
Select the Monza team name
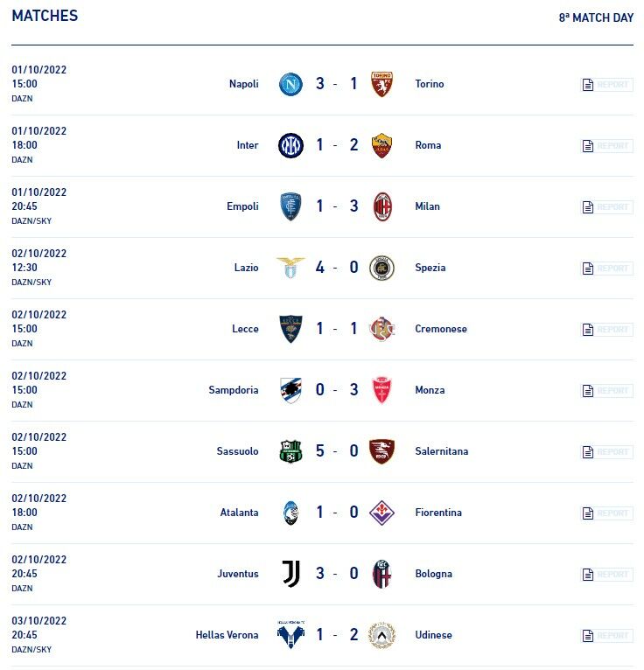tap(430, 390)
